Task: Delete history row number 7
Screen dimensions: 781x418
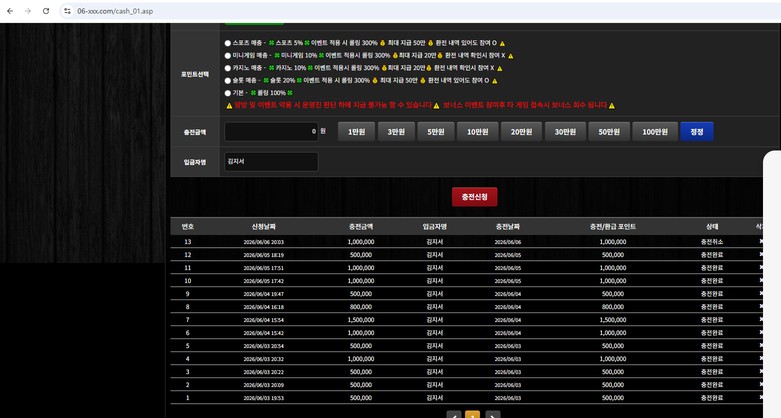Action: pyautogui.click(x=761, y=319)
